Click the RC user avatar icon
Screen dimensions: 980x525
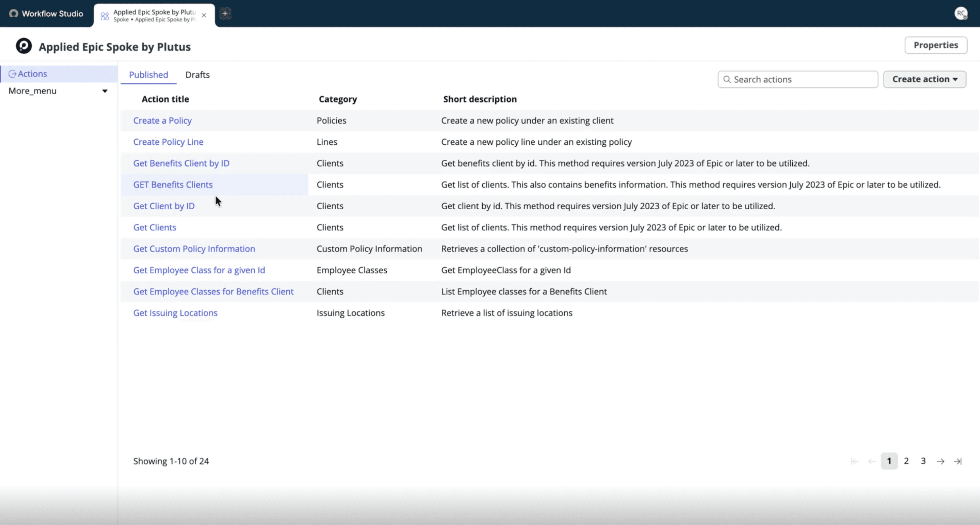[x=961, y=13]
